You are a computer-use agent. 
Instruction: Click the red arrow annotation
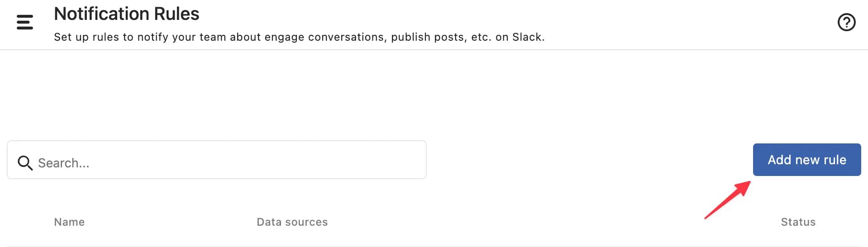(x=728, y=200)
